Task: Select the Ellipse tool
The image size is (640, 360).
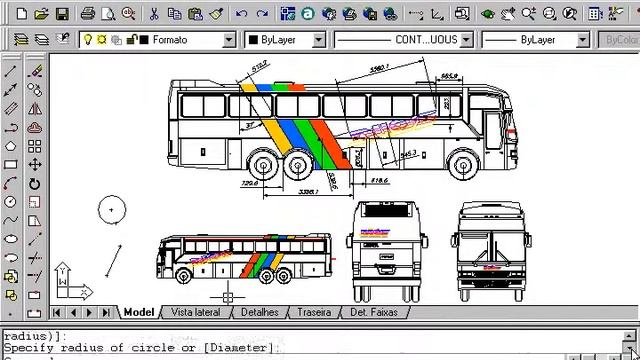Action: (11, 239)
